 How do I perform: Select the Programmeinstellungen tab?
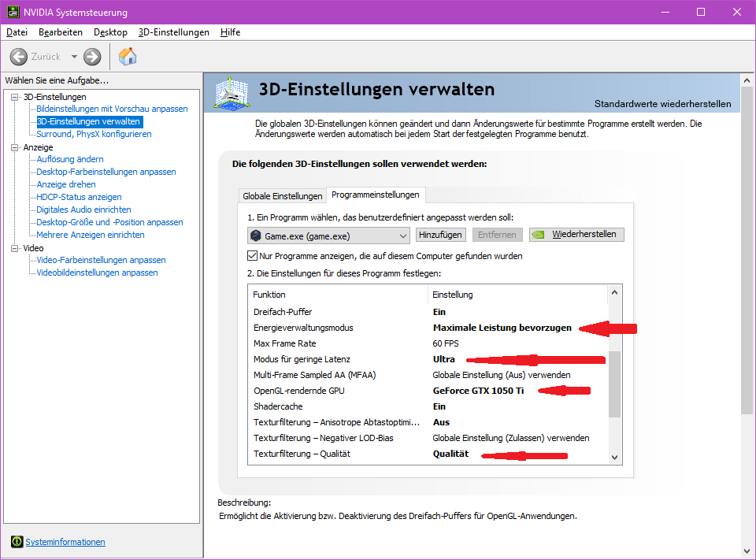376,195
